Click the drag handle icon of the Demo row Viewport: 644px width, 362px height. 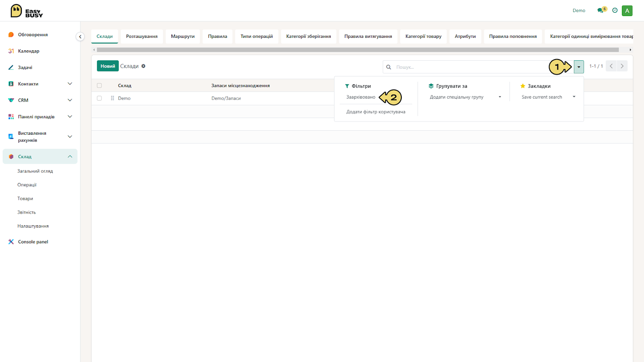tap(112, 98)
